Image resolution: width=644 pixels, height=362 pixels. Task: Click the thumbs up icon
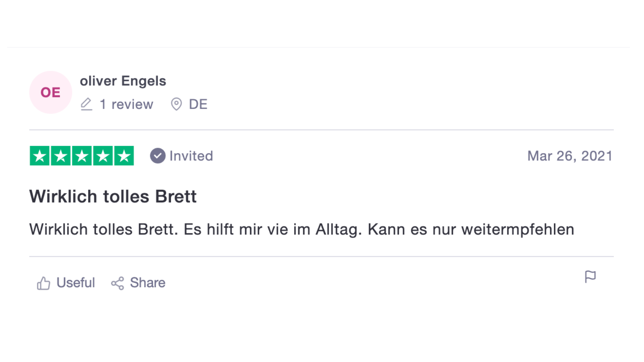43,283
